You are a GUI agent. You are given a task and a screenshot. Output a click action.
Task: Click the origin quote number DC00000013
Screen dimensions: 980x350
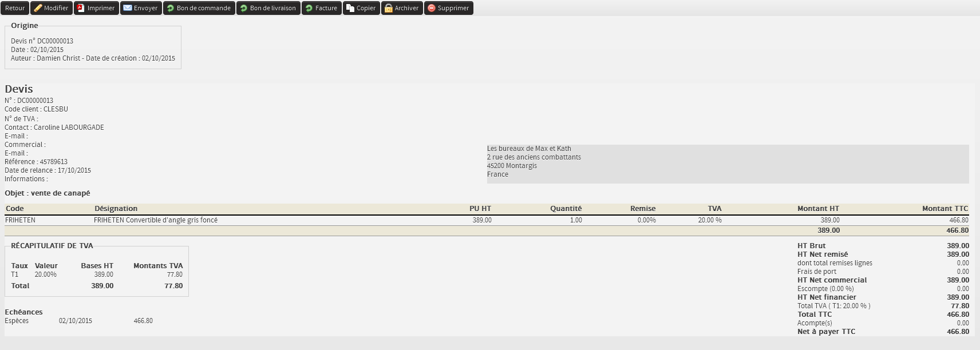[55, 41]
